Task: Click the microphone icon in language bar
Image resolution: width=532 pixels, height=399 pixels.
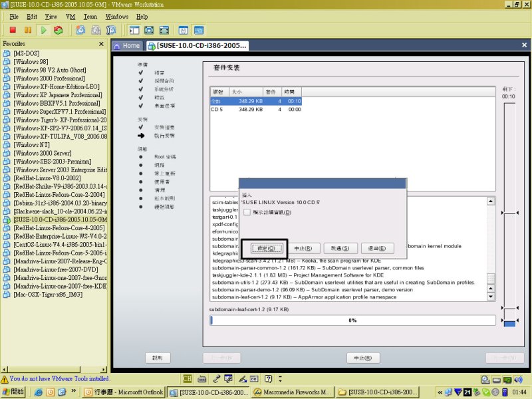Action: [x=216, y=378]
